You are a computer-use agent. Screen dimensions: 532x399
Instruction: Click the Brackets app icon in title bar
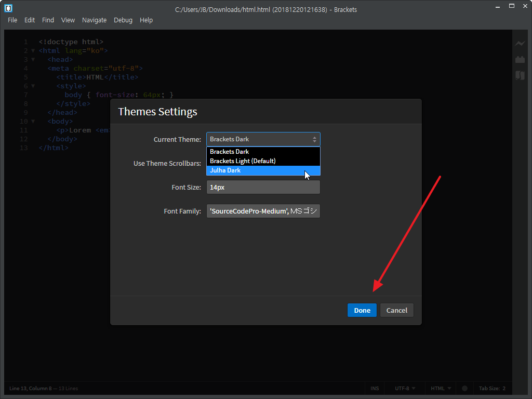pyautogui.click(x=8, y=8)
